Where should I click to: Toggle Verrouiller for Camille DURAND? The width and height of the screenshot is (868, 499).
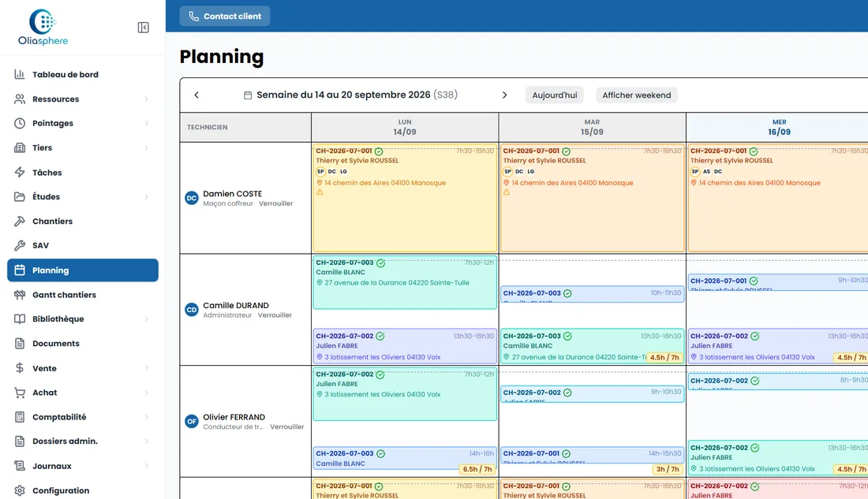pyautogui.click(x=275, y=315)
